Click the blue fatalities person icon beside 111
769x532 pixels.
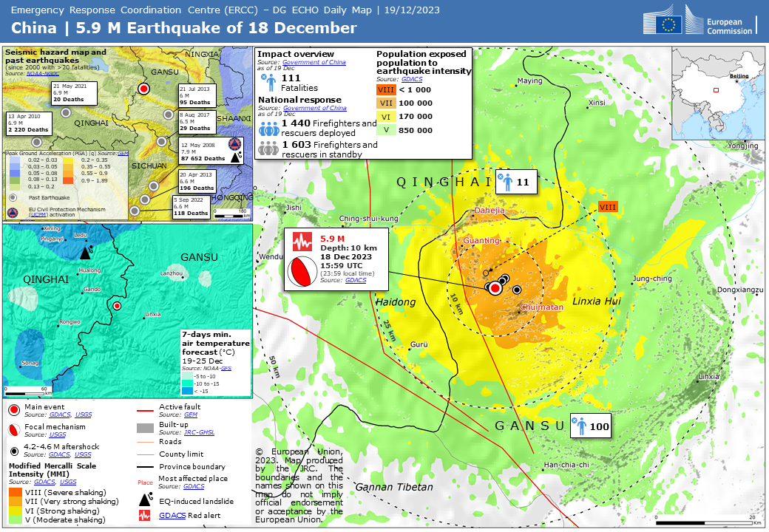pos(268,81)
